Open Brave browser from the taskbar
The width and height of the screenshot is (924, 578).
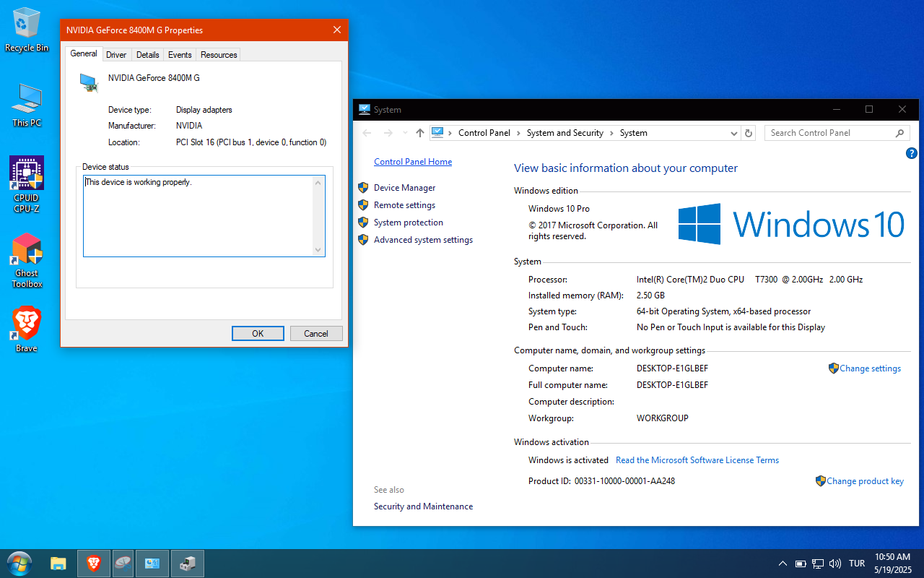[x=94, y=564]
